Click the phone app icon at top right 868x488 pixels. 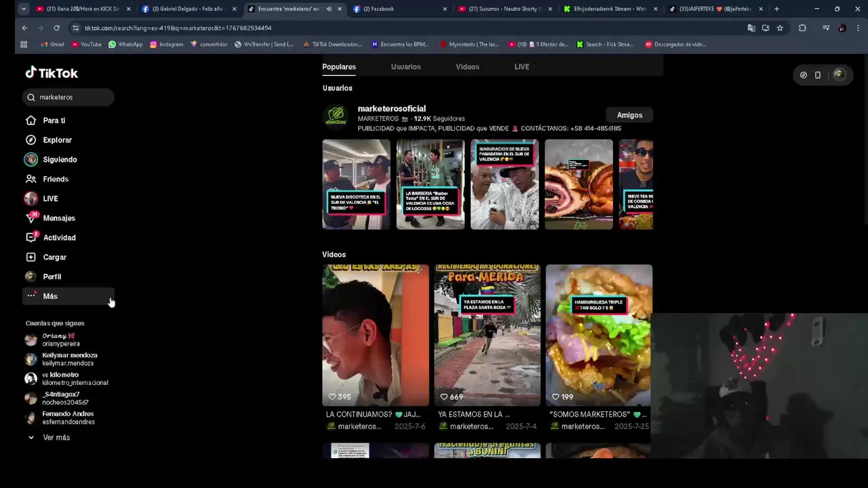(818, 75)
